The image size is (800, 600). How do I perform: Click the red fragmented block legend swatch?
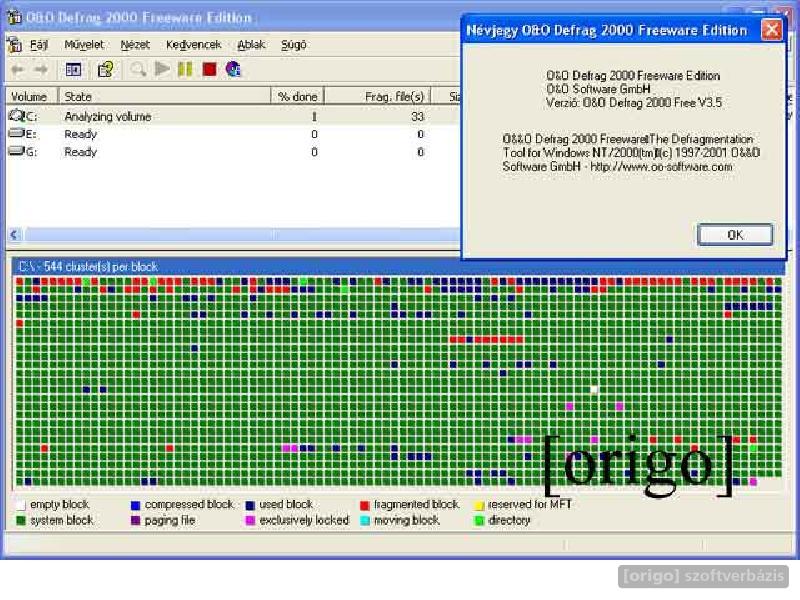364,505
